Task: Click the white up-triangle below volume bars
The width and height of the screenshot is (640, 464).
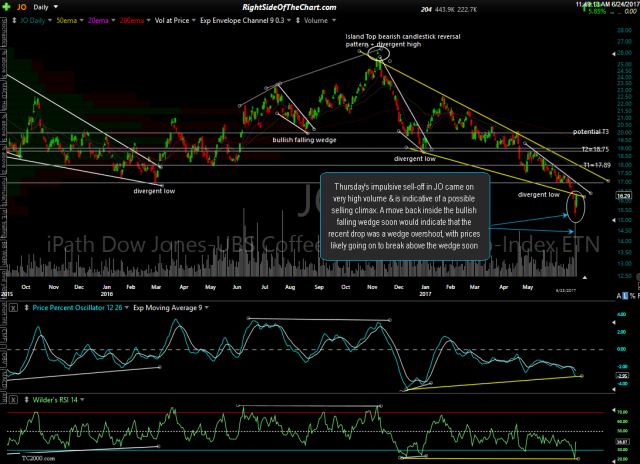Action: 584,278
